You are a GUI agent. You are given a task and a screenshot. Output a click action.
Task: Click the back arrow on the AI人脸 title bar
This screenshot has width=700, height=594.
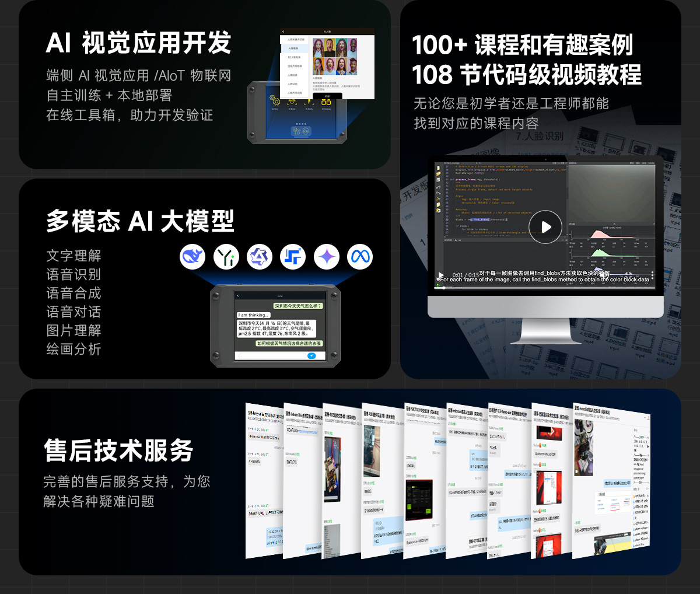tap(283, 32)
